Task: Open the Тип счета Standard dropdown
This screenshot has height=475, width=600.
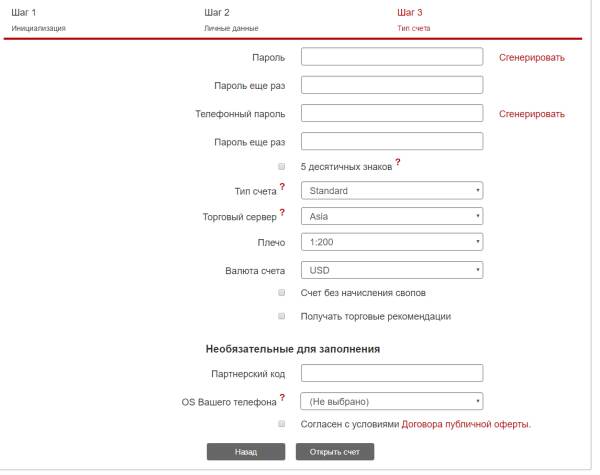Action: point(391,190)
